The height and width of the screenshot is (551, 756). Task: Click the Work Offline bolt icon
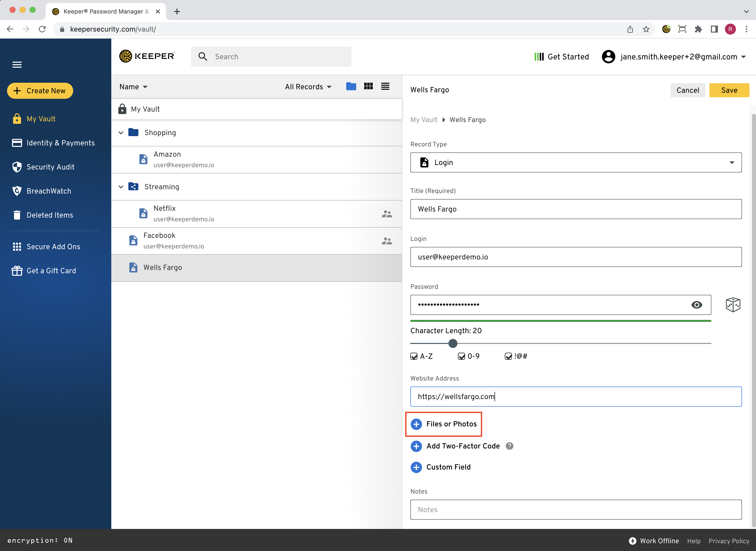[632, 541]
